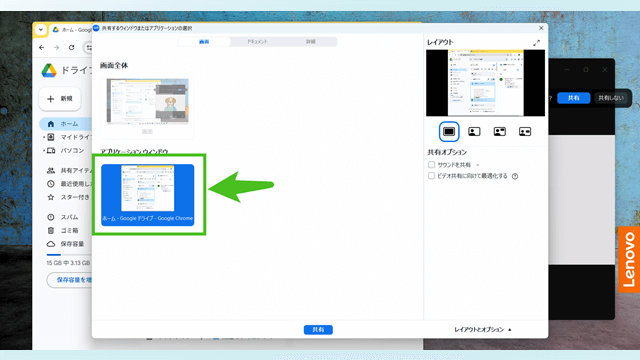The height and width of the screenshot is (360, 640).
Task: Switch to the ドキュメント tab
Action: [x=257, y=42]
